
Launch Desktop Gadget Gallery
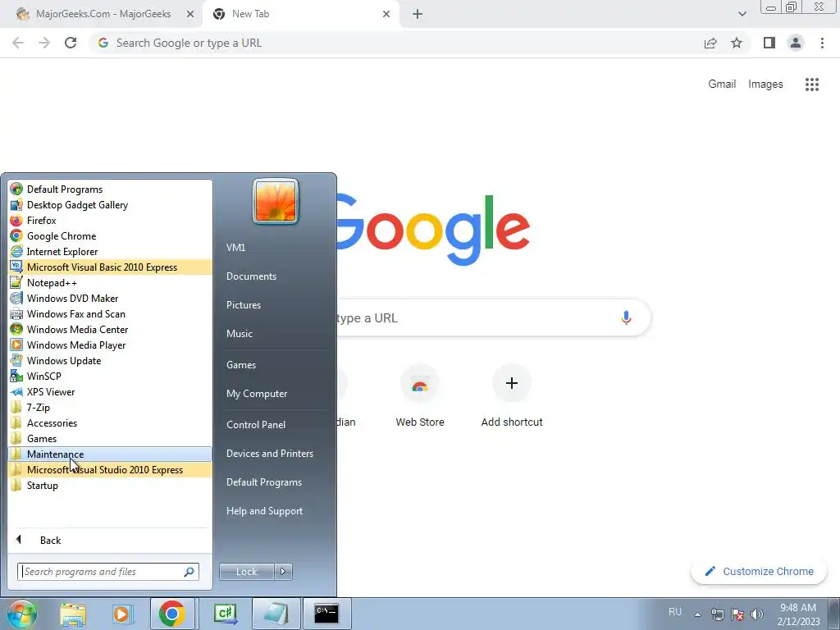pyautogui.click(x=110, y=204)
